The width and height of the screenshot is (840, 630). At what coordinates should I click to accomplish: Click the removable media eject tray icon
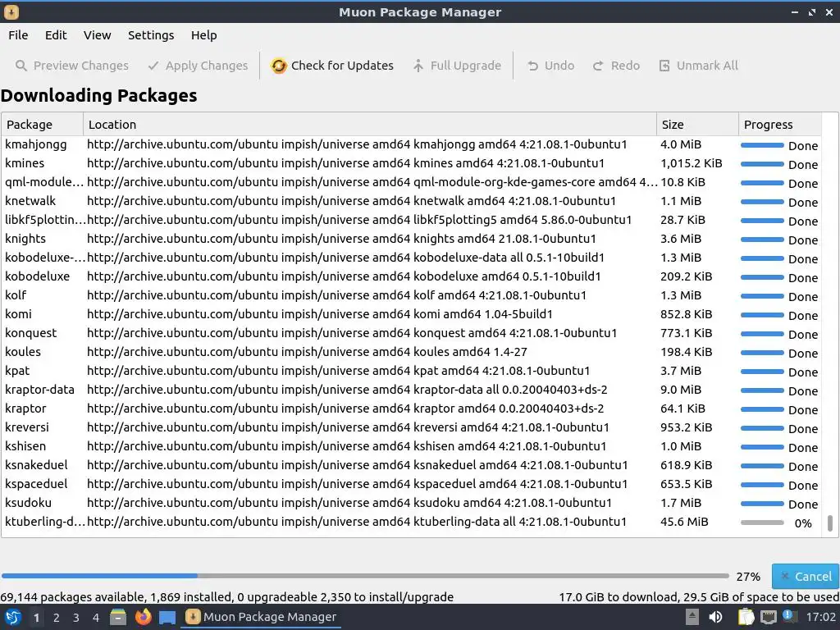point(692,617)
